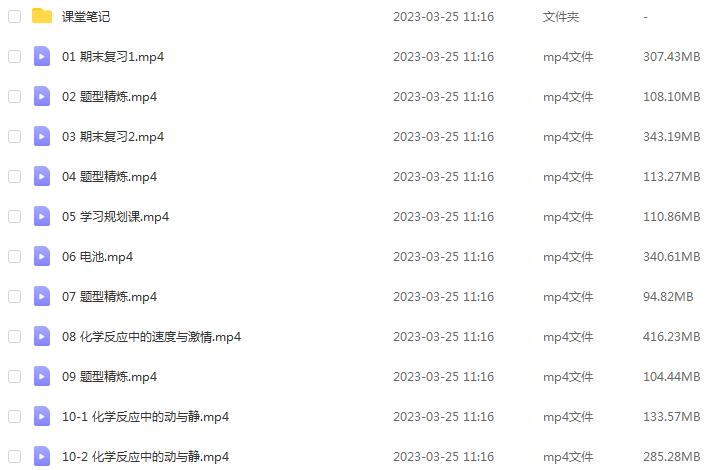The width and height of the screenshot is (705, 470).
Task: Click the video icon for 03 期末复习2.mp4
Action: tap(42, 136)
